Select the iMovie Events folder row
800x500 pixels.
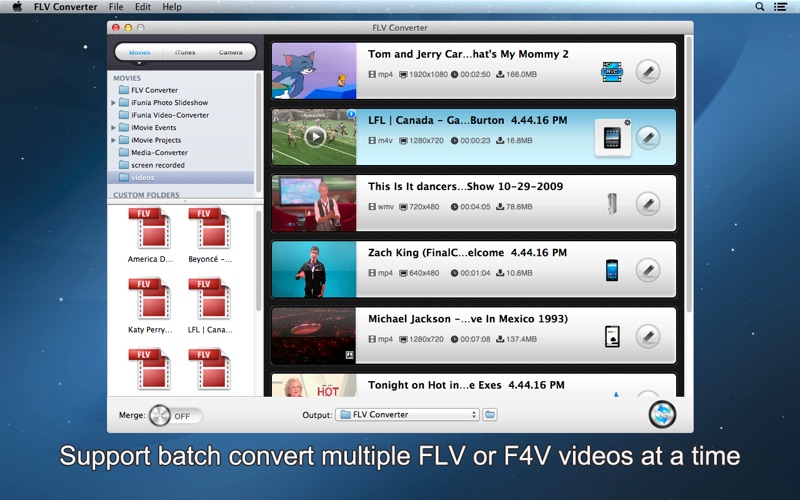coord(181,128)
